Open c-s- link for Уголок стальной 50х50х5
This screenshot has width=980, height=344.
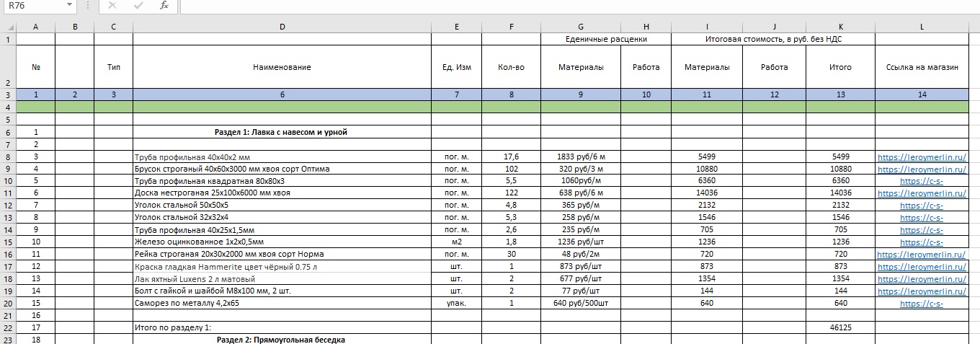(x=922, y=206)
